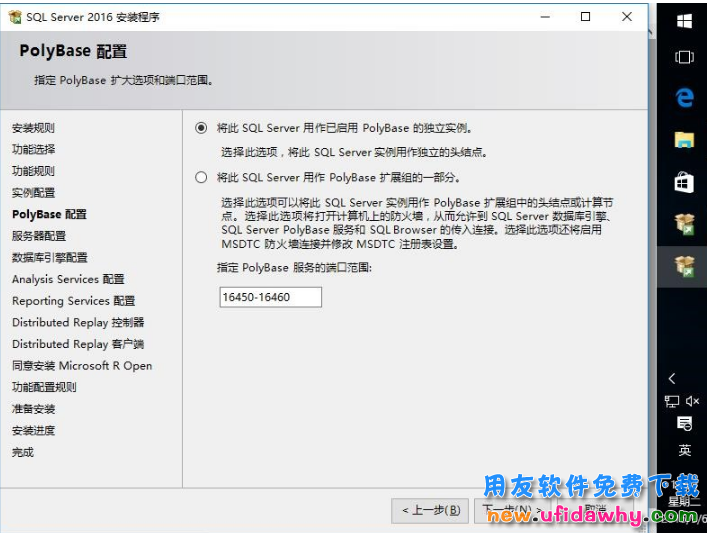Image resolution: width=707 pixels, height=533 pixels.
Task: Click the PolyBase port range input field
Action: pos(270,297)
